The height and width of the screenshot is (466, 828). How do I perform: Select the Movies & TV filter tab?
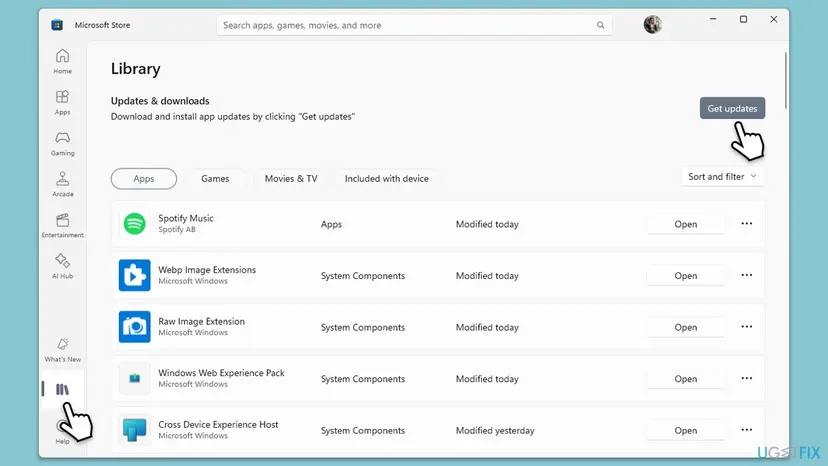[291, 179]
